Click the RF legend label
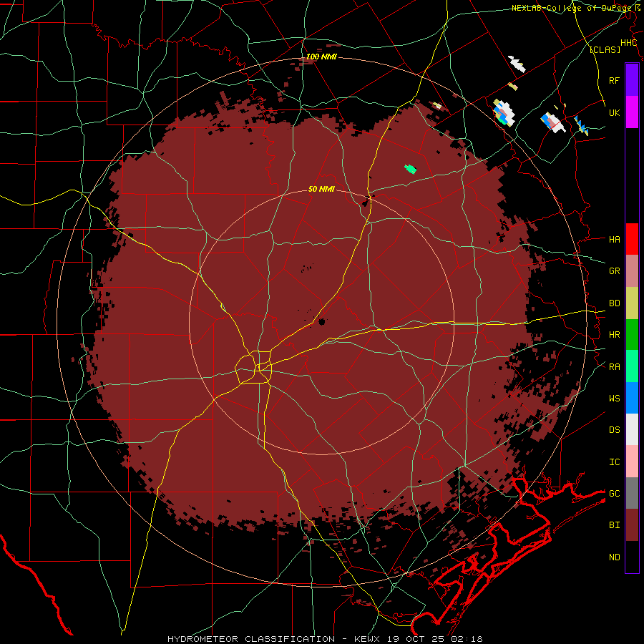The width and height of the screenshot is (644, 644). 615,80
